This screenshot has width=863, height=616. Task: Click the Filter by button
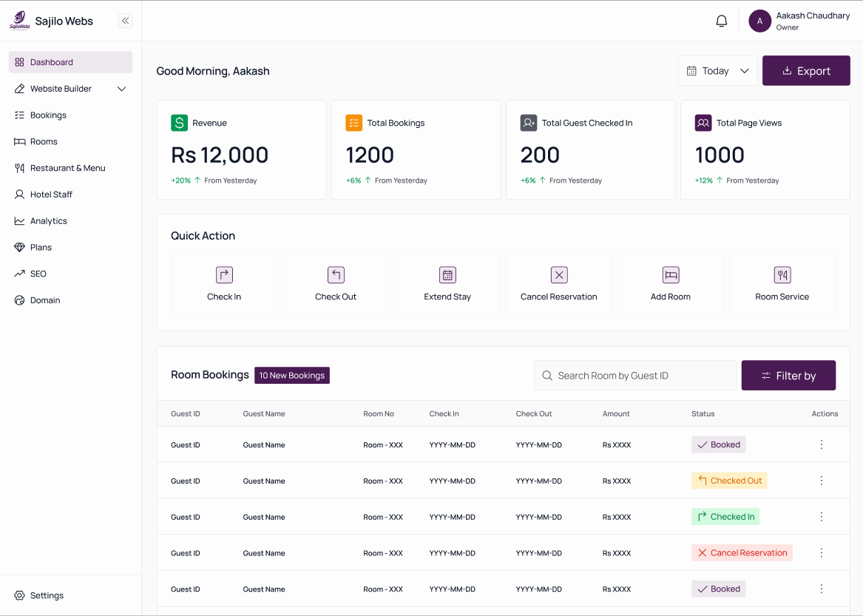(x=788, y=376)
